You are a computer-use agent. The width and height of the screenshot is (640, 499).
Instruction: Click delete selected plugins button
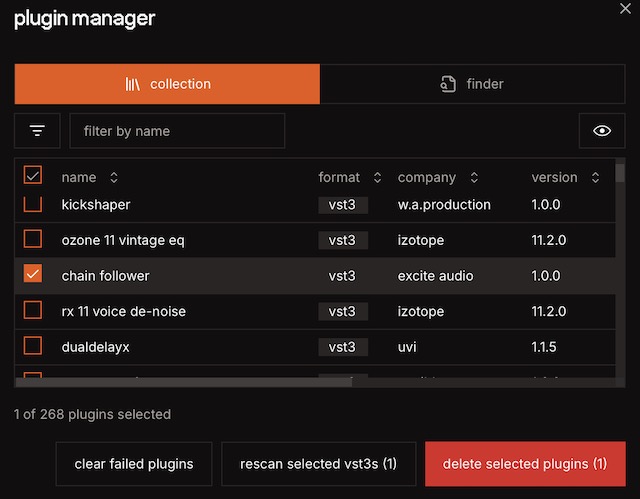[525, 464]
